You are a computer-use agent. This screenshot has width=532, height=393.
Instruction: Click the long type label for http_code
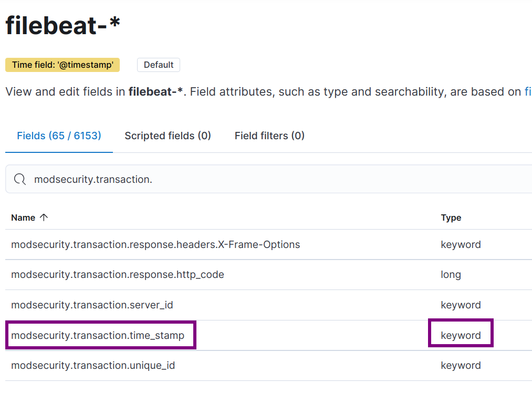451,274
